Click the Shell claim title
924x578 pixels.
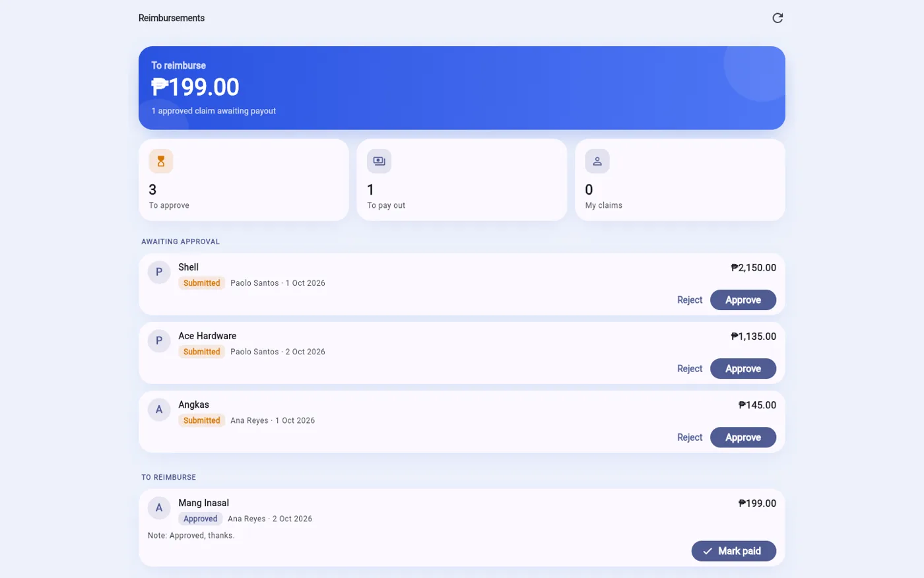pyautogui.click(x=188, y=267)
